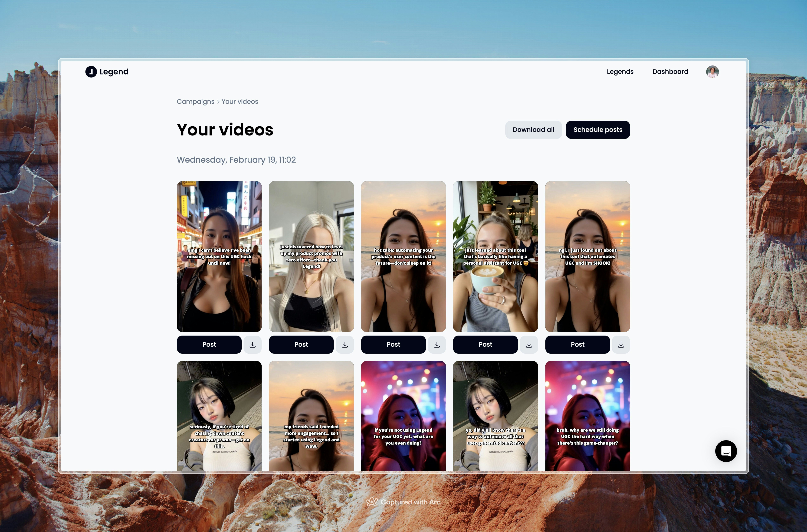The height and width of the screenshot is (532, 807).
Task: Click the 'Your videos' breadcrumb item
Action: tap(239, 102)
